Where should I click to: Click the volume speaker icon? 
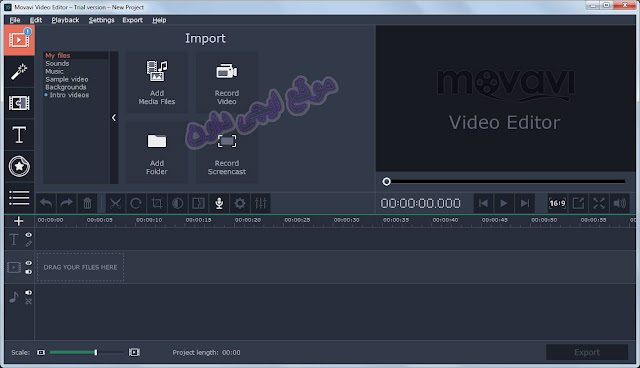coord(620,203)
